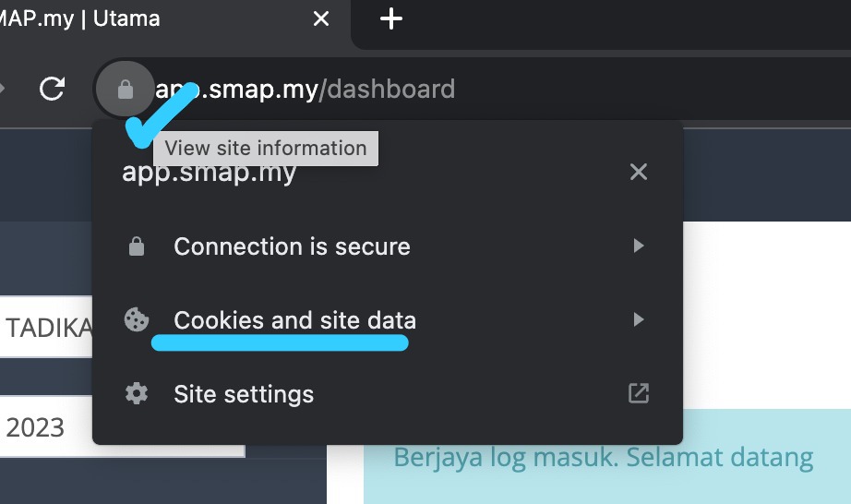851x504 pixels.
Task: Open a new tab with plus icon
Action: click(390, 19)
